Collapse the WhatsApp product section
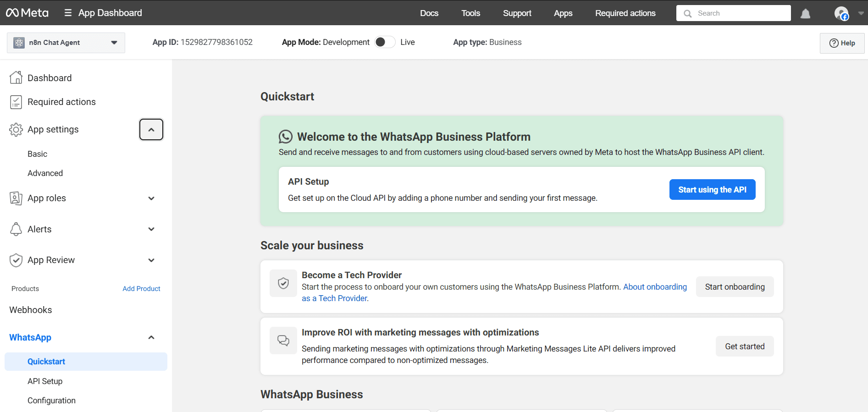Viewport: 868px width, 412px height. coord(151,338)
